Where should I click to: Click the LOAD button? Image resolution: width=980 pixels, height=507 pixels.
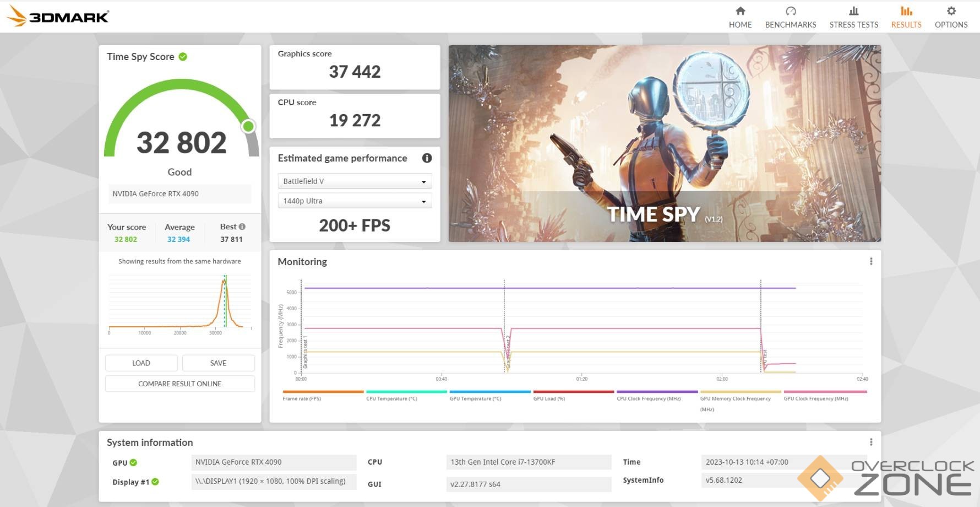click(x=141, y=363)
